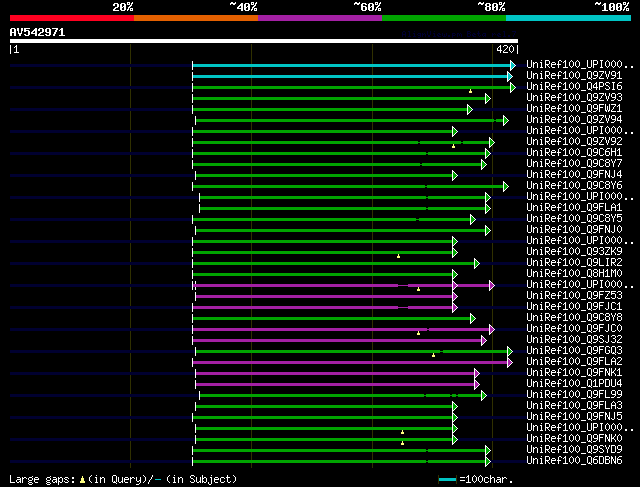
Task: Open hit UniRef100_Q9ZV92
Action: point(574,141)
